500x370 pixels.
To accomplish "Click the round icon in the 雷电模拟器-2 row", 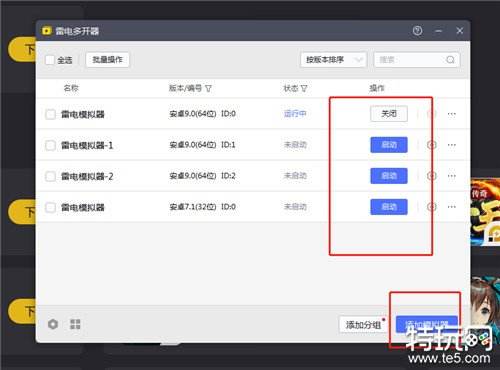I will coord(432,176).
